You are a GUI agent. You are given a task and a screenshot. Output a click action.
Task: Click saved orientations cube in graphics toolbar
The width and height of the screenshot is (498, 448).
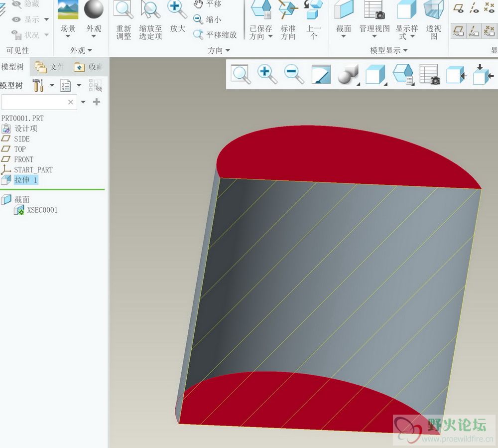[x=404, y=75]
